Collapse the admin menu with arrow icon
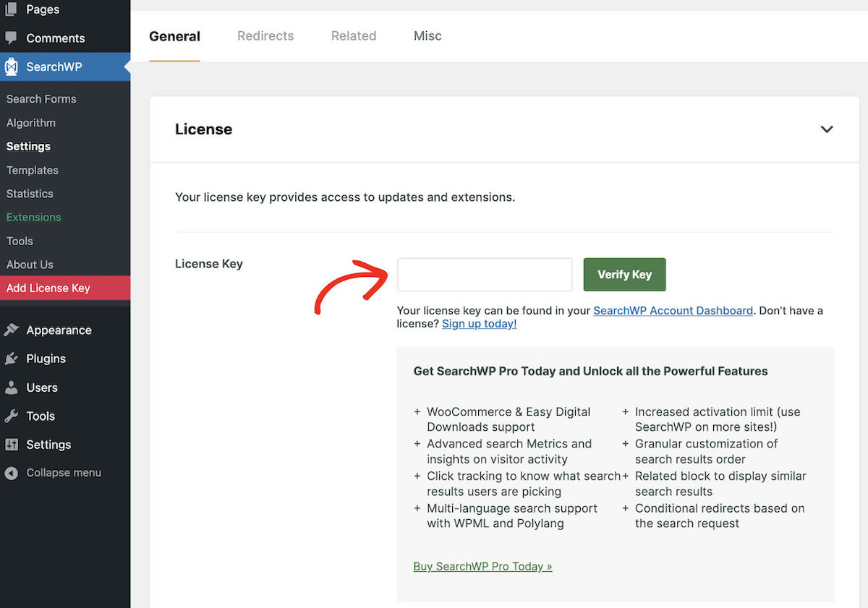Viewport: 868px width, 608px height. coord(10,473)
